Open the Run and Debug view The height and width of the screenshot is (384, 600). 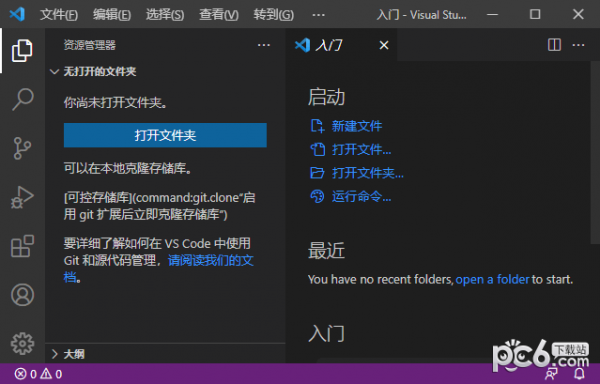coord(22,197)
